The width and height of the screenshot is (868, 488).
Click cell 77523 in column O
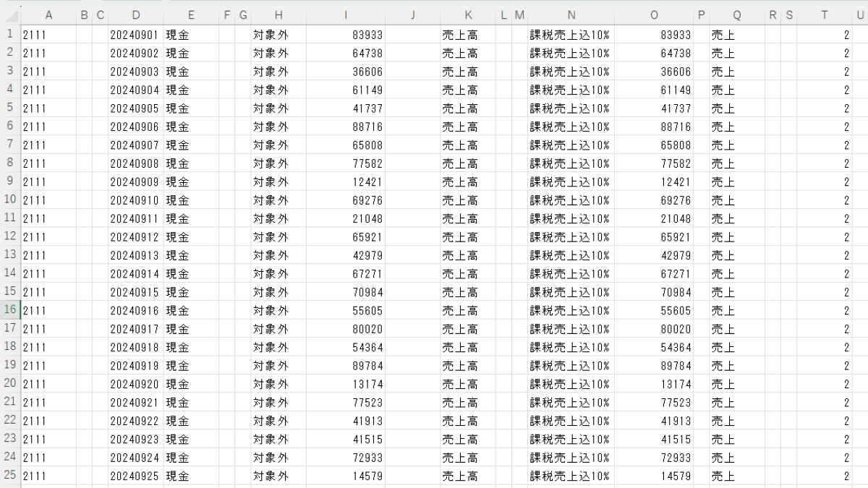click(x=654, y=403)
